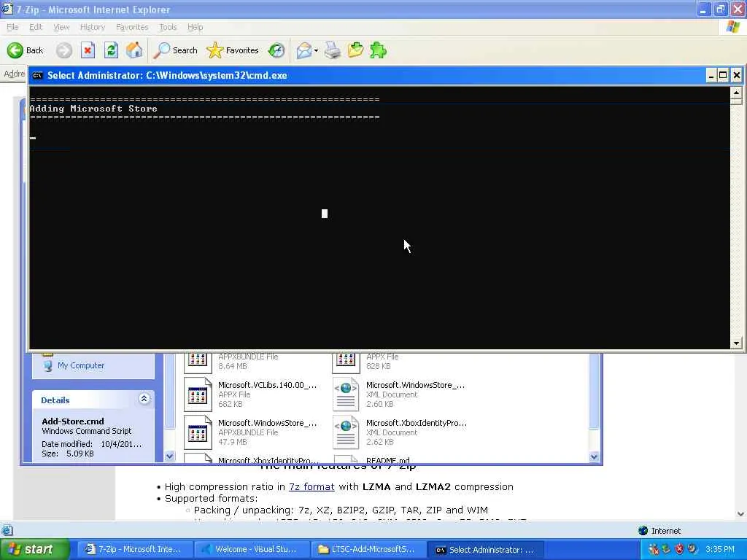This screenshot has width=747, height=560.
Task: Select the 8.64 MB APPXBUNDLE file icon
Action: coord(198,363)
